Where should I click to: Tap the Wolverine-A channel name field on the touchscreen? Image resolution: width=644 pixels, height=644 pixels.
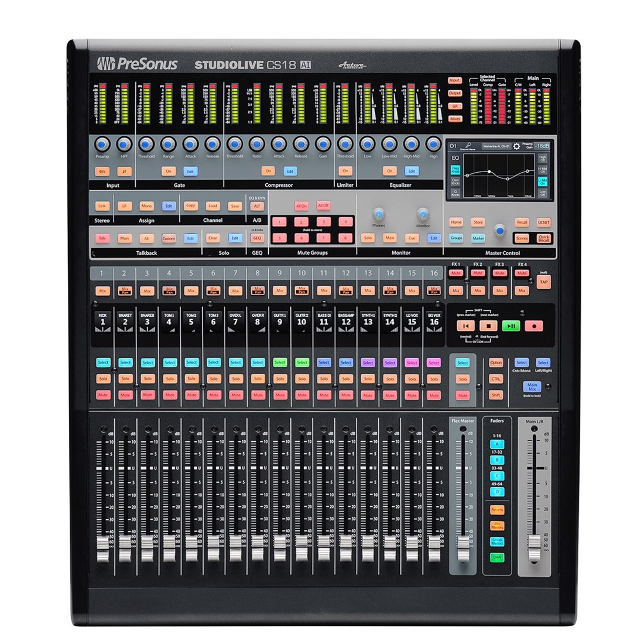click(496, 146)
